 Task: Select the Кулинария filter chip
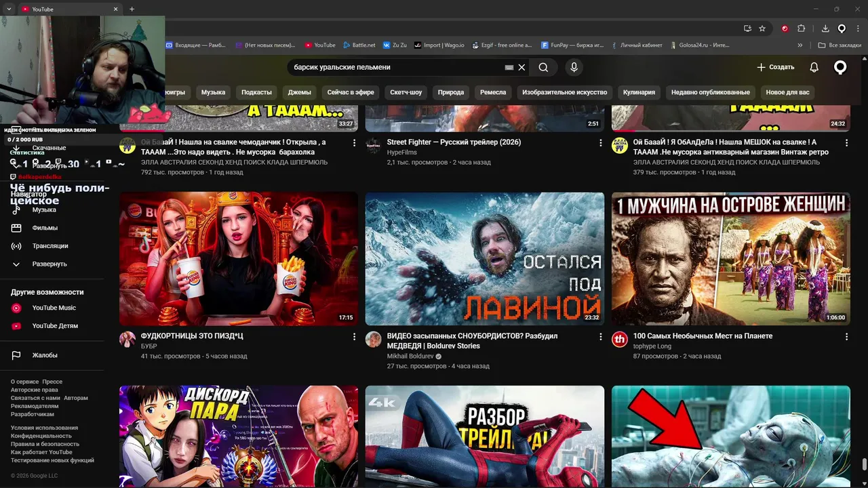coord(639,92)
